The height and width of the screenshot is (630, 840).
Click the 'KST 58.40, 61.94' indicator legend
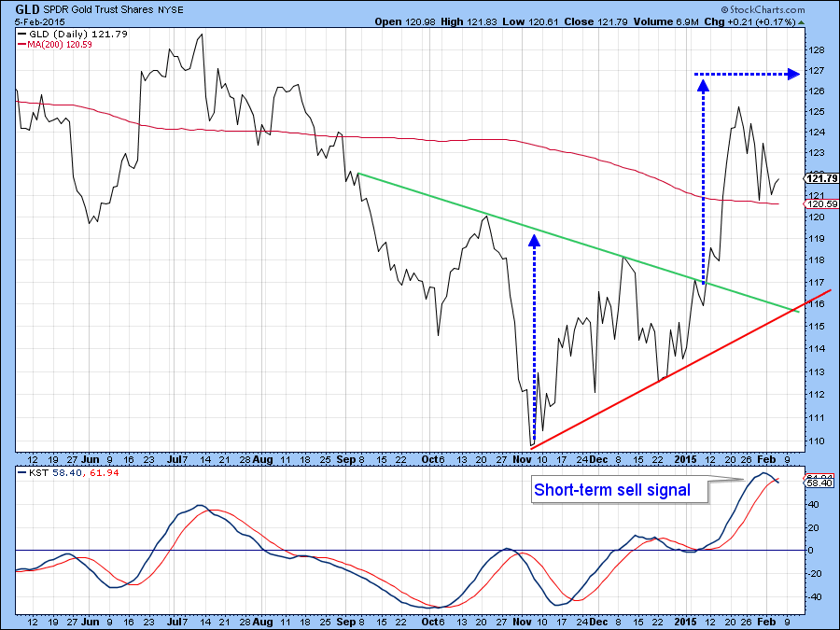pos(74,473)
